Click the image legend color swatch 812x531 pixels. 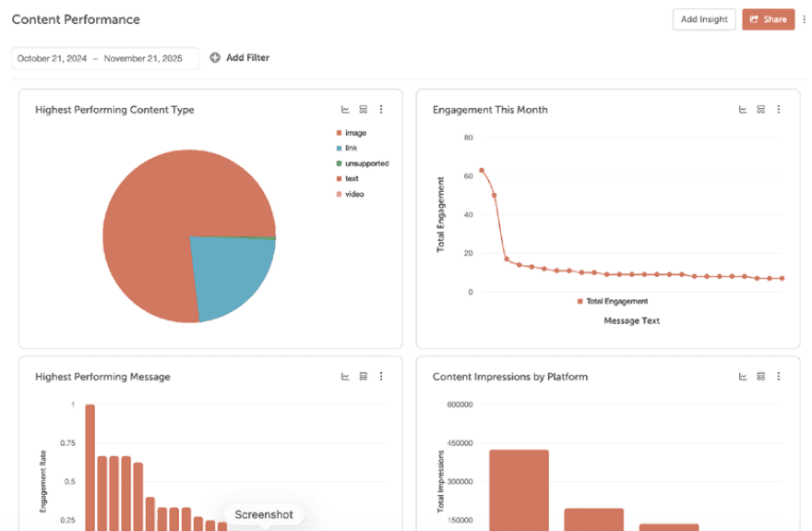coord(340,133)
